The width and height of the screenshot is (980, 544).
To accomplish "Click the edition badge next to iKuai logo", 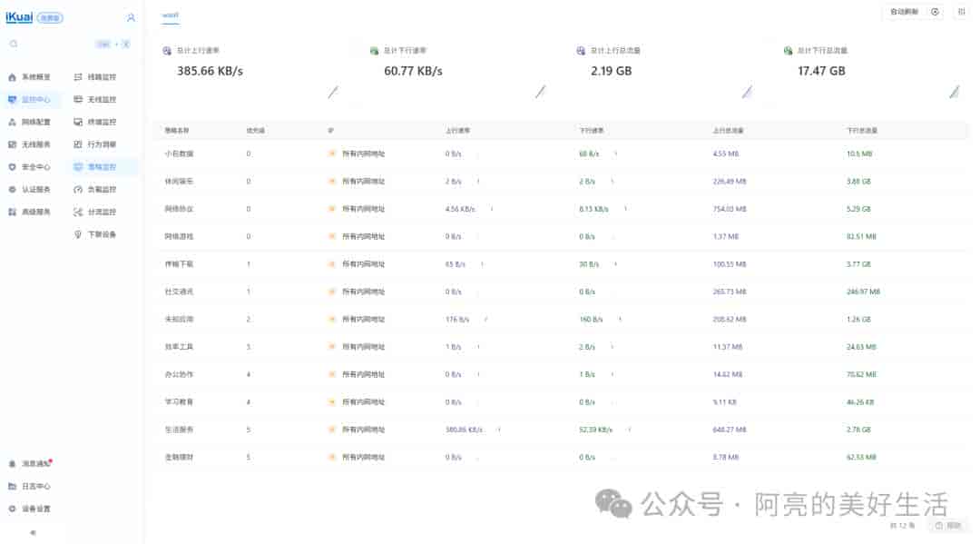I will [x=50, y=18].
